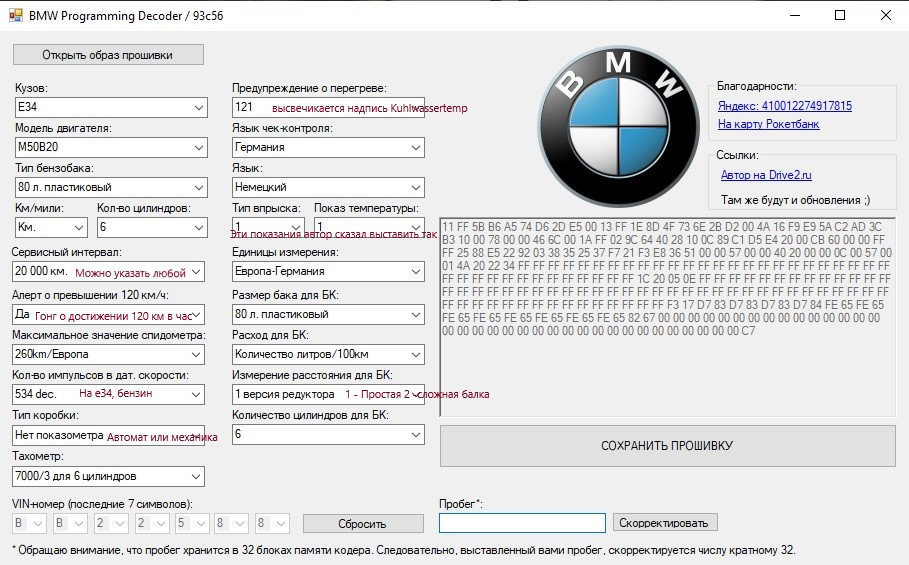Open Единицы измерения dropdown Европа-Германия
Image resolution: width=909 pixels, height=565 pixels.
coord(328,271)
